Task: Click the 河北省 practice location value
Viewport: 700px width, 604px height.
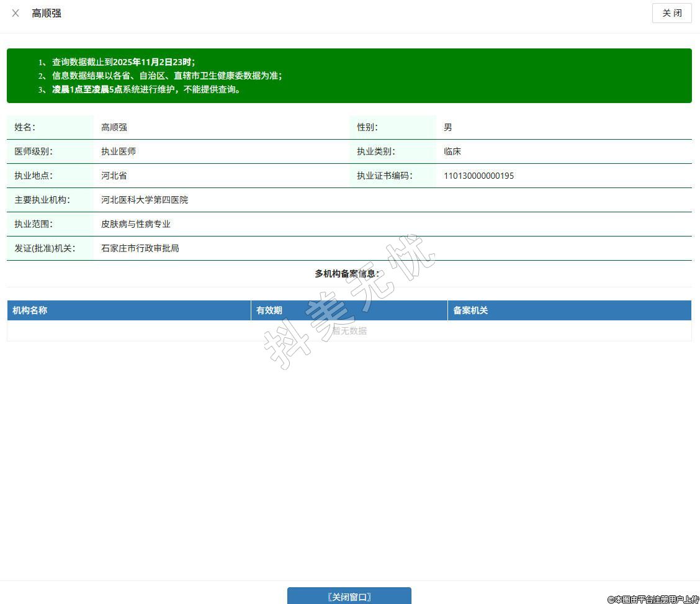Action: click(x=114, y=176)
